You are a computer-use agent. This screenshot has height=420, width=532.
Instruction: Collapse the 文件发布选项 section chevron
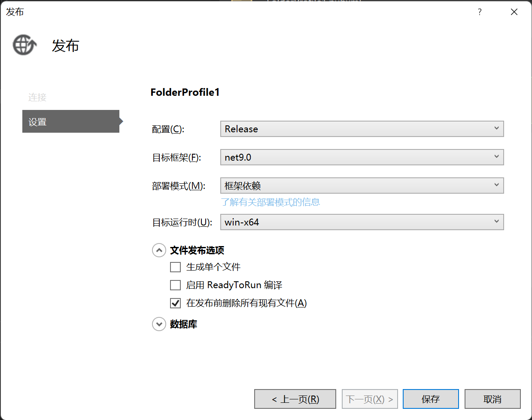pos(159,250)
